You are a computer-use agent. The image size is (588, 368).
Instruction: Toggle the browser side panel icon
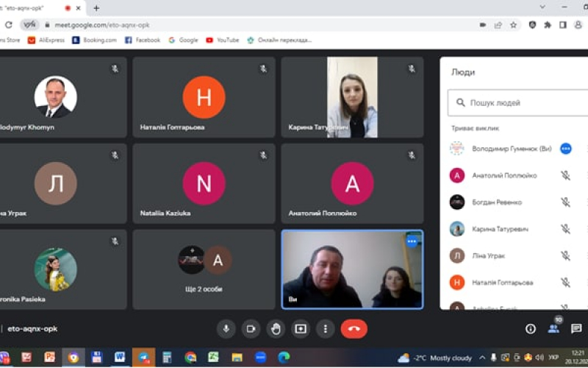pos(563,25)
